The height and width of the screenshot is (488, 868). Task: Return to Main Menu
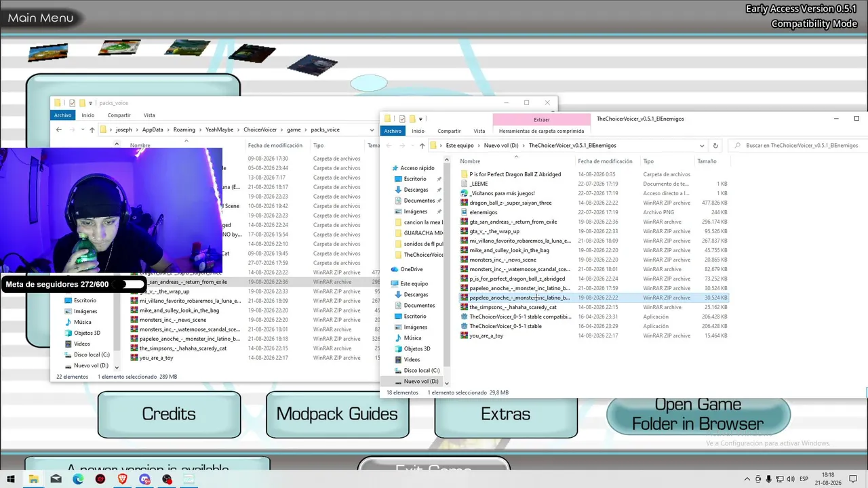41,18
